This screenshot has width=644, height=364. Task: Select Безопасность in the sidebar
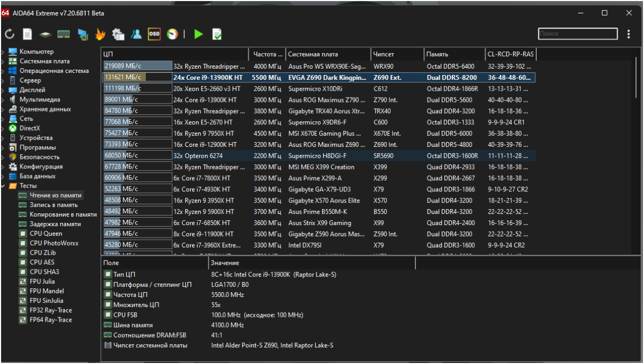click(40, 157)
